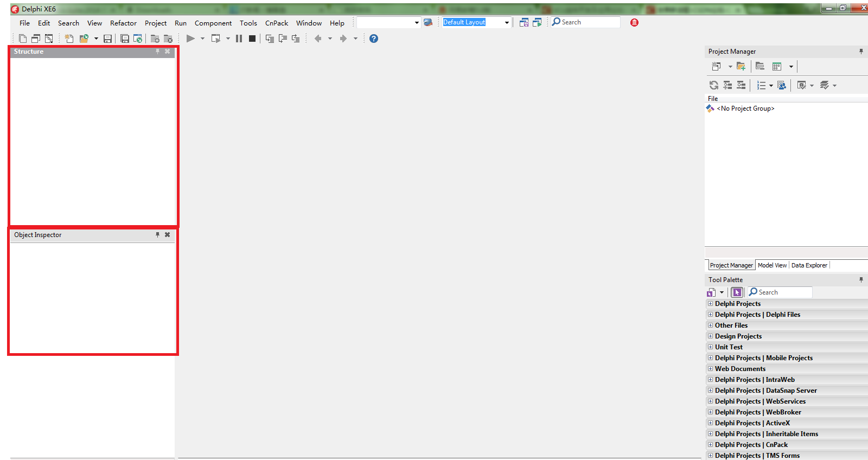Click the New Items sparkle icon
868x460 pixels.
pyautogui.click(x=69, y=39)
